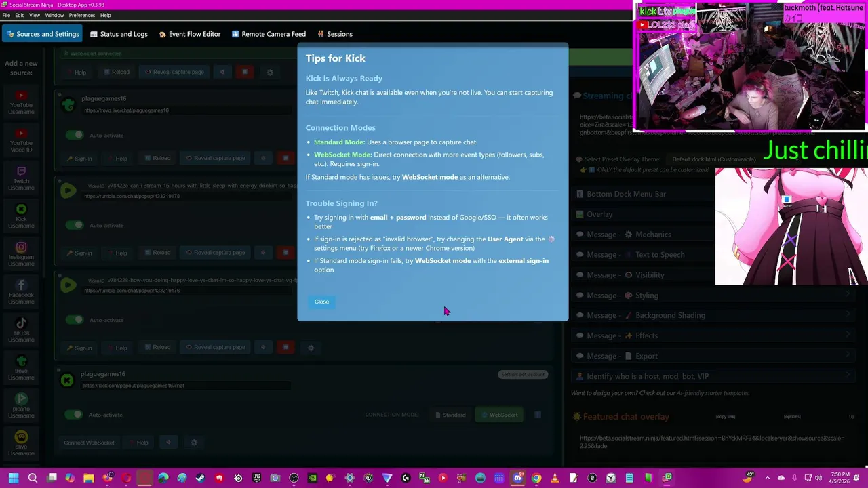Open the Help menu
The height and width of the screenshot is (488, 868).
pos(106,15)
